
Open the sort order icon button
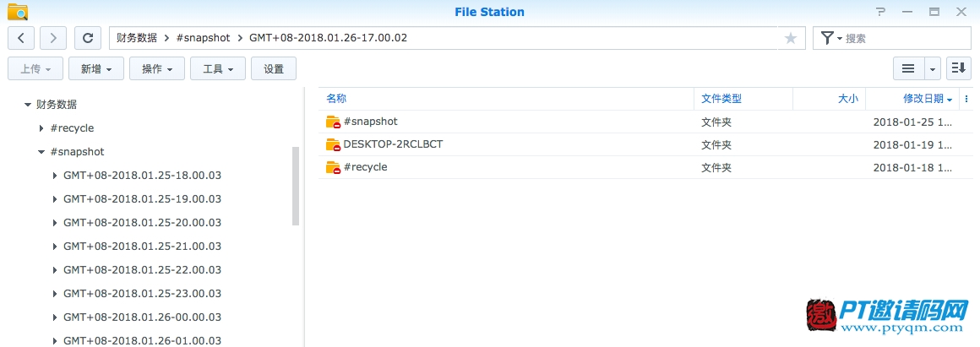click(x=959, y=68)
